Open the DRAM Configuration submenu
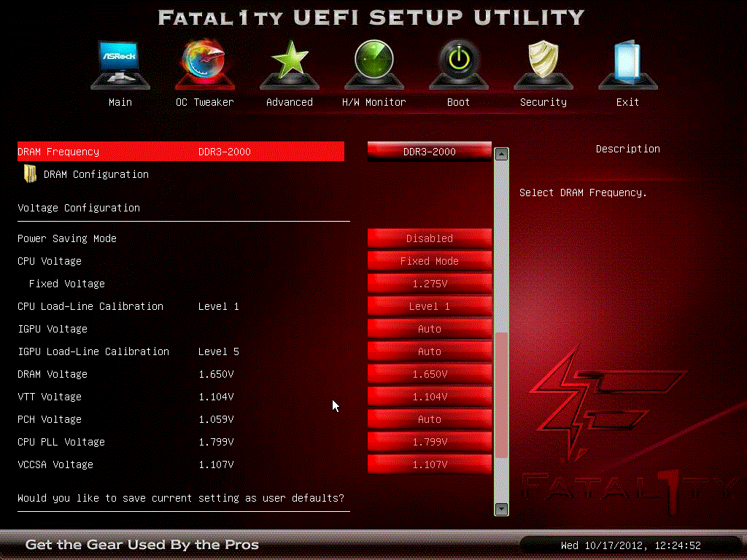 pyautogui.click(x=96, y=174)
